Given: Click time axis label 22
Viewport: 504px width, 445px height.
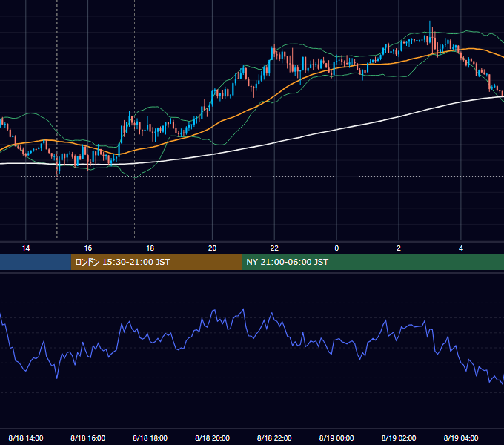Looking at the screenshot, I should click(274, 248).
